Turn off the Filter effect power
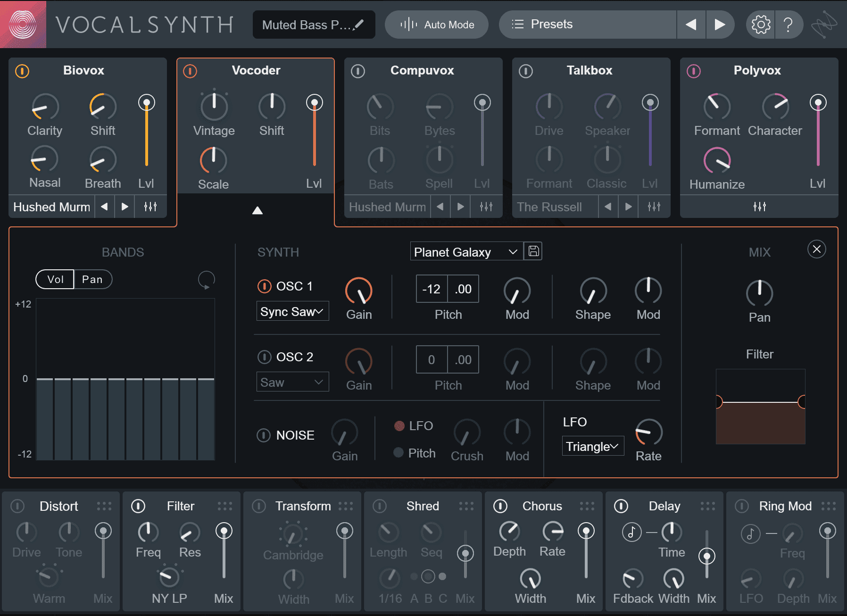Viewport: 847px width, 616px height. point(138,506)
